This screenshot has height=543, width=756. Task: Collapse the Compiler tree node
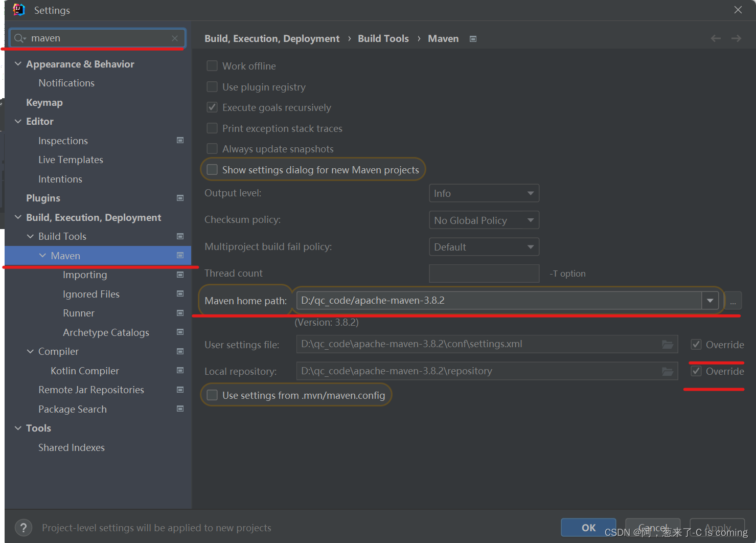pyautogui.click(x=30, y=351)
